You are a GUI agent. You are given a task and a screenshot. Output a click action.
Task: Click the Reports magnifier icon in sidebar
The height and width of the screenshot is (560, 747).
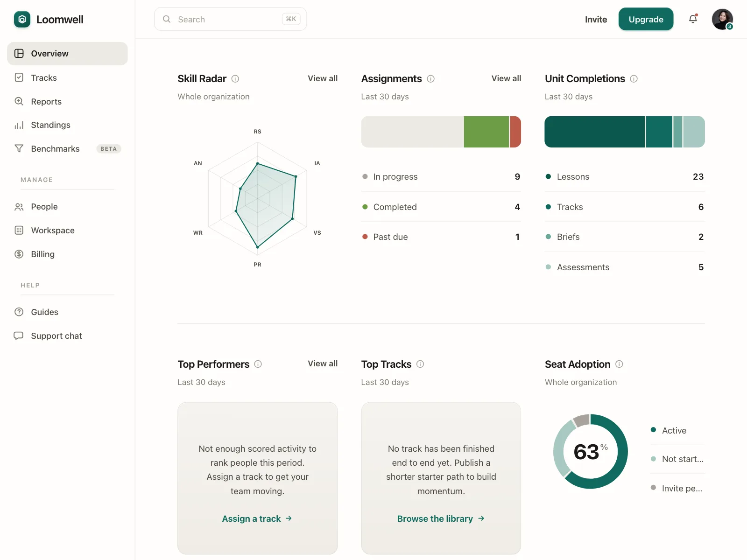[19, 101]
